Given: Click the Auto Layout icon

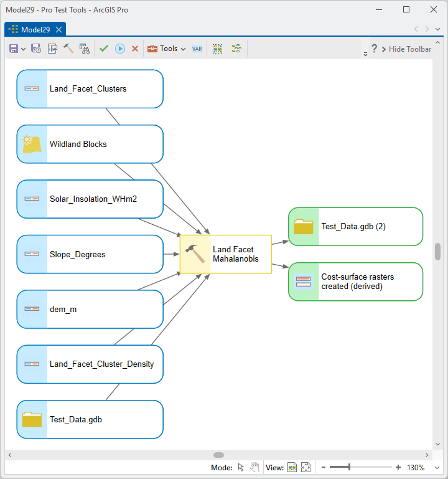Looking at the screenshot, I should [236, 49].
